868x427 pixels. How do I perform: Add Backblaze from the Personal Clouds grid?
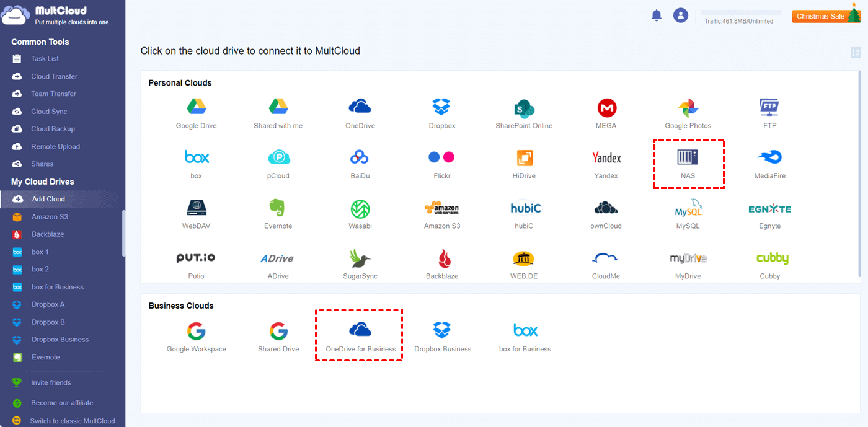(x=443, y=258)
